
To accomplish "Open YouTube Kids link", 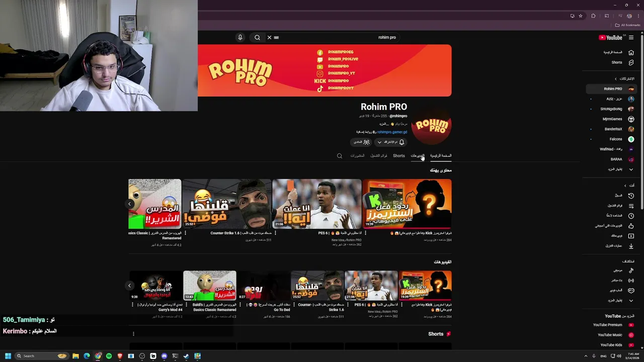I will coord(611,345).
